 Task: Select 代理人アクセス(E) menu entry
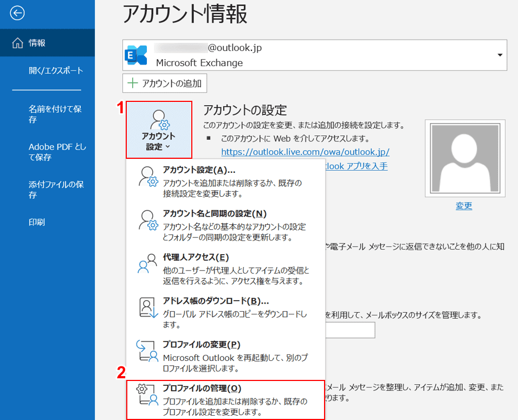point(225,269)
